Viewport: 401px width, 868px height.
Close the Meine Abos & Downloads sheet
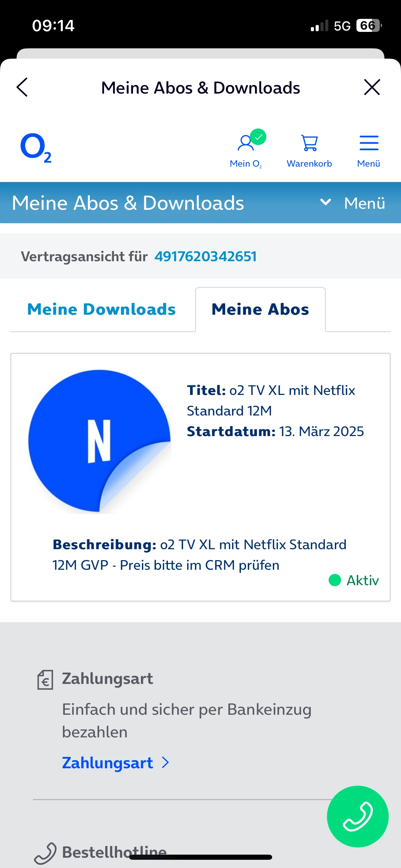[372, 87]
